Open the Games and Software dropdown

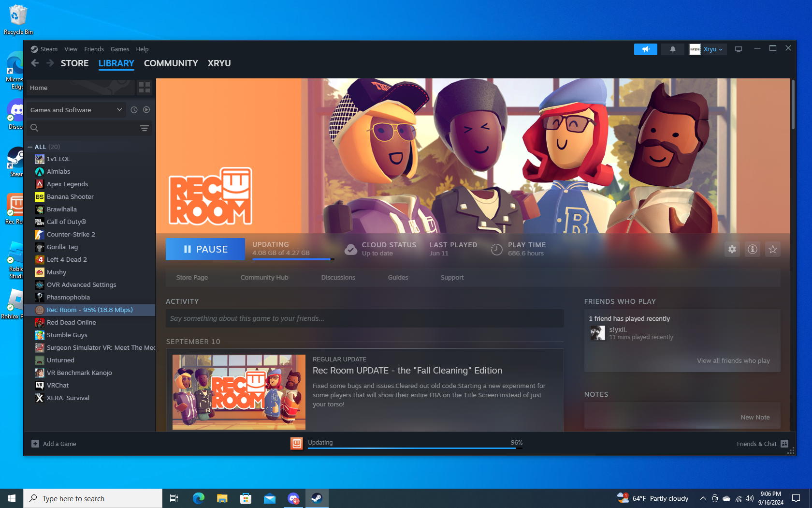coord(76,110)
